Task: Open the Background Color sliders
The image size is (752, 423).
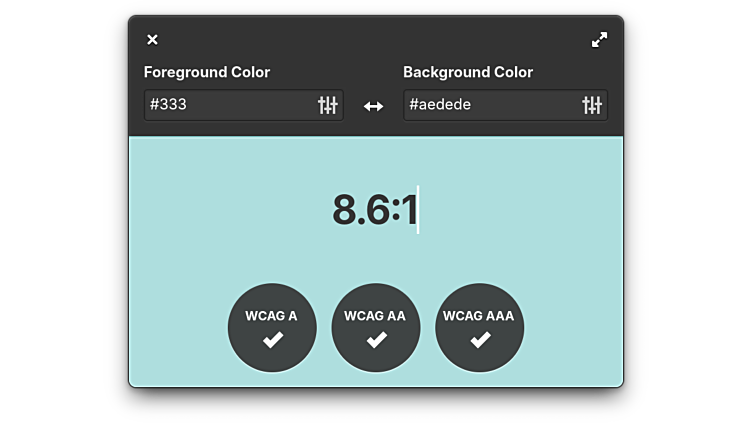Action: (x=592, y=105)
